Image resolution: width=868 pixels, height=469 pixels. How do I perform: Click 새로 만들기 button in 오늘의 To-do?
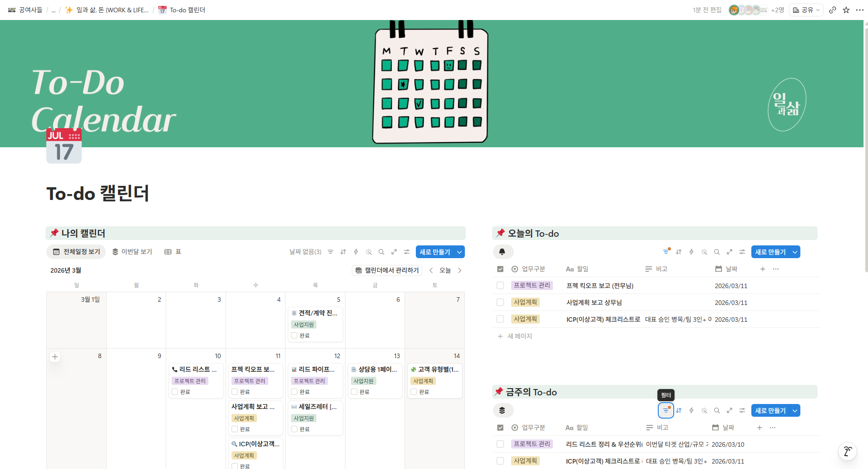(x=770, y=252)
